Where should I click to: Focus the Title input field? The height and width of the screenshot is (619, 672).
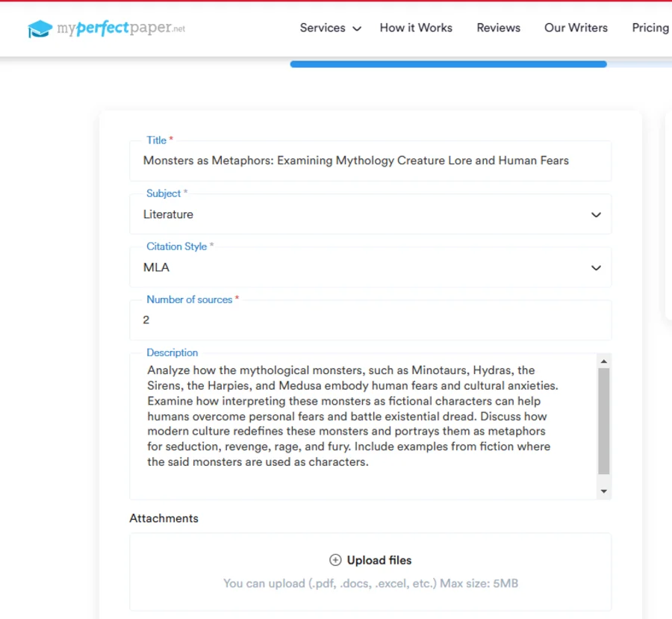point(370,161)
